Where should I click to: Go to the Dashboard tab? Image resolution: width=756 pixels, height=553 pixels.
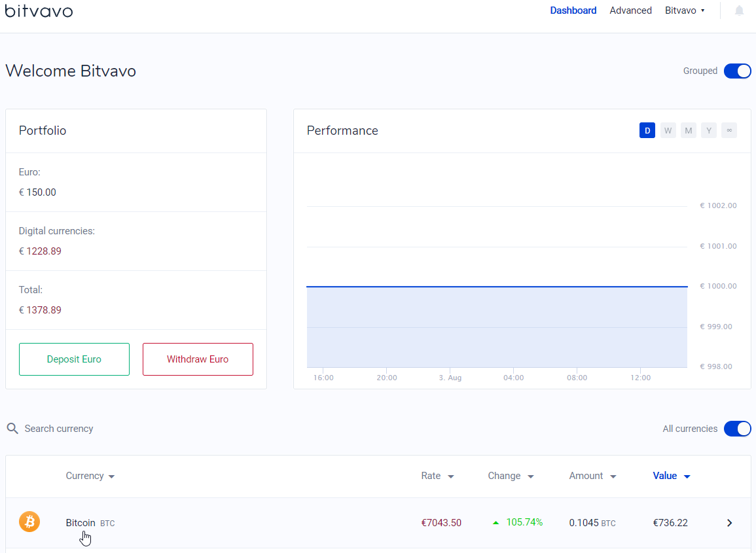click(x=573, y=10)
